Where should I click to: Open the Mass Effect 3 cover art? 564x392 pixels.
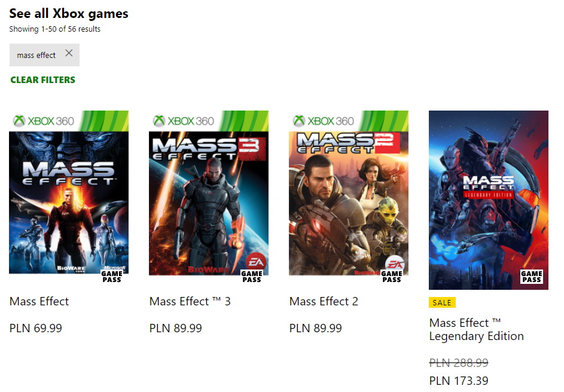(209, 197)
